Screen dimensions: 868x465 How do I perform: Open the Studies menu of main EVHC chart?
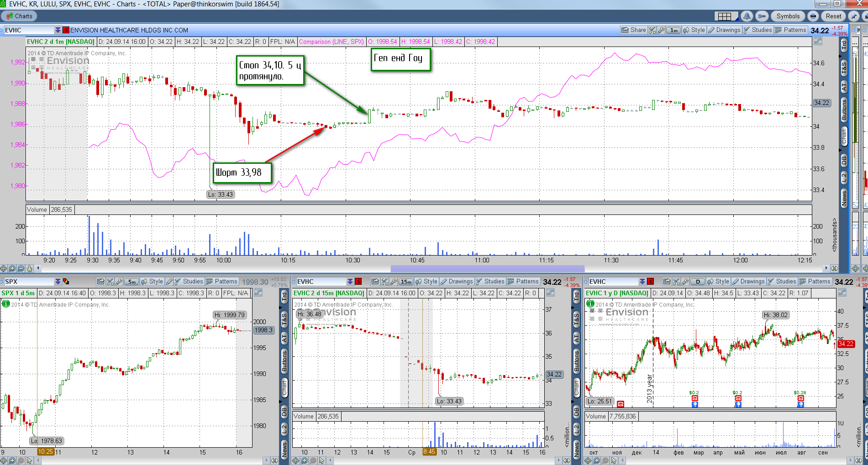[758, 30]
